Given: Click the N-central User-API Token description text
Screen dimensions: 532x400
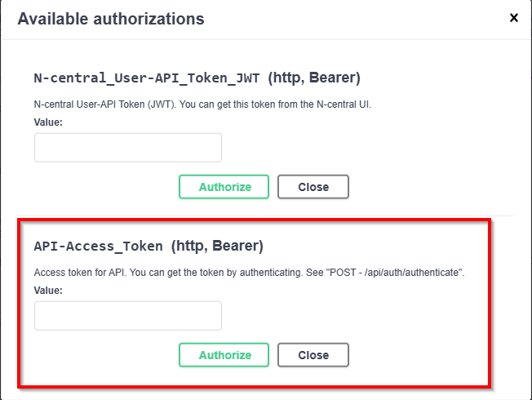Looking at the screenshot, I should pos(202,104).
